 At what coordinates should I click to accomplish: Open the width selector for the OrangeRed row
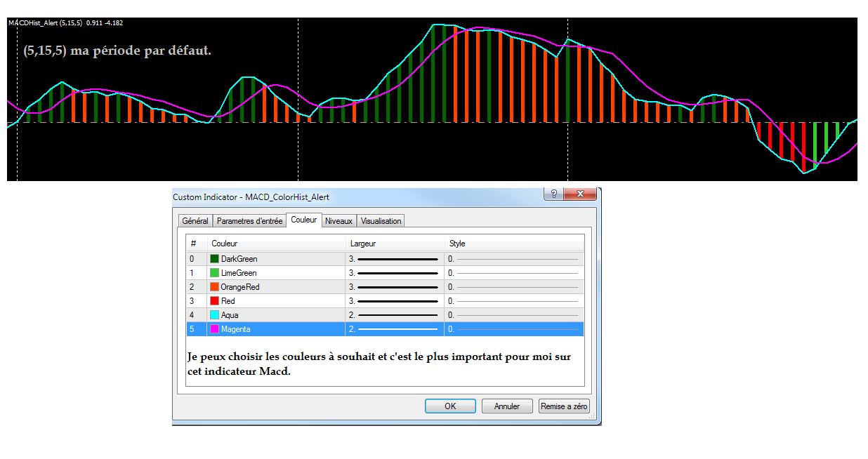(x=395, y=287)
